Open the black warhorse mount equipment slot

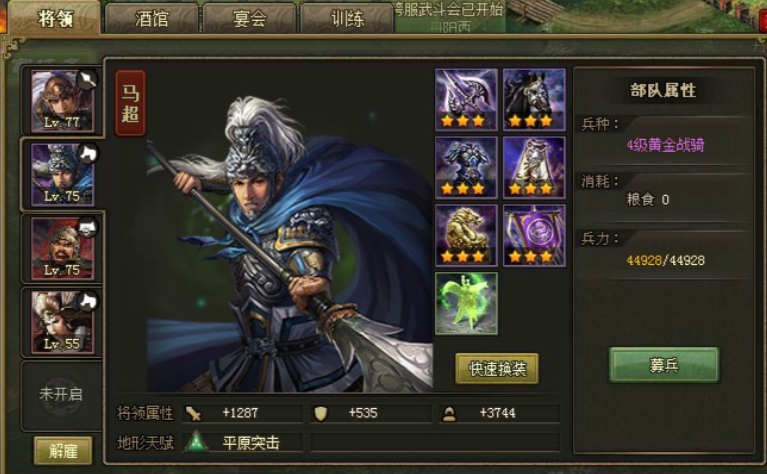(534, 100)
